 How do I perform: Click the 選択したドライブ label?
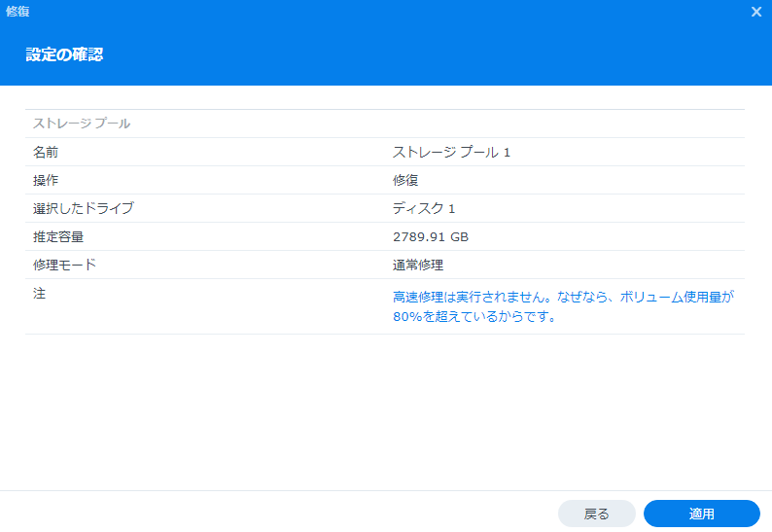click(x=84, y=208)
